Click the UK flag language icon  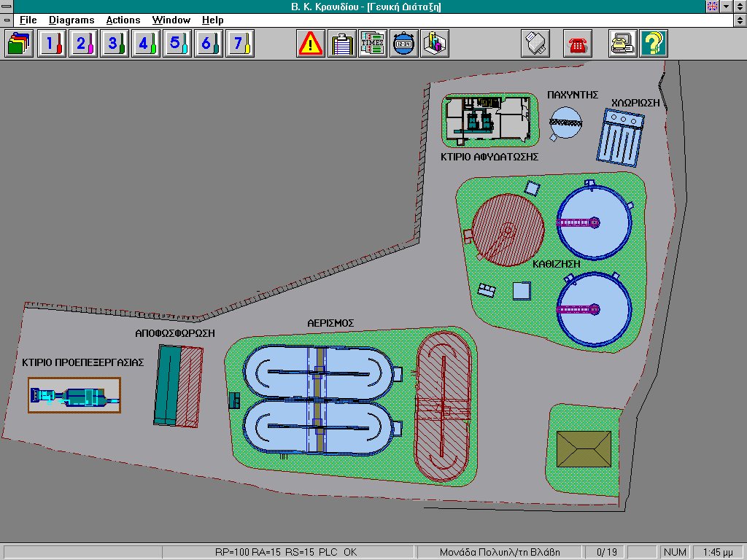(712, 7)
